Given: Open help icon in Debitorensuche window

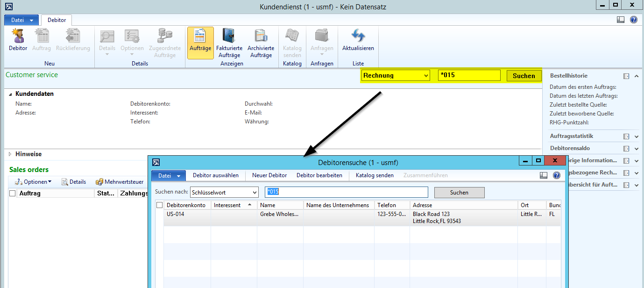Looking at the screenshot, I should tap(556, 175).
